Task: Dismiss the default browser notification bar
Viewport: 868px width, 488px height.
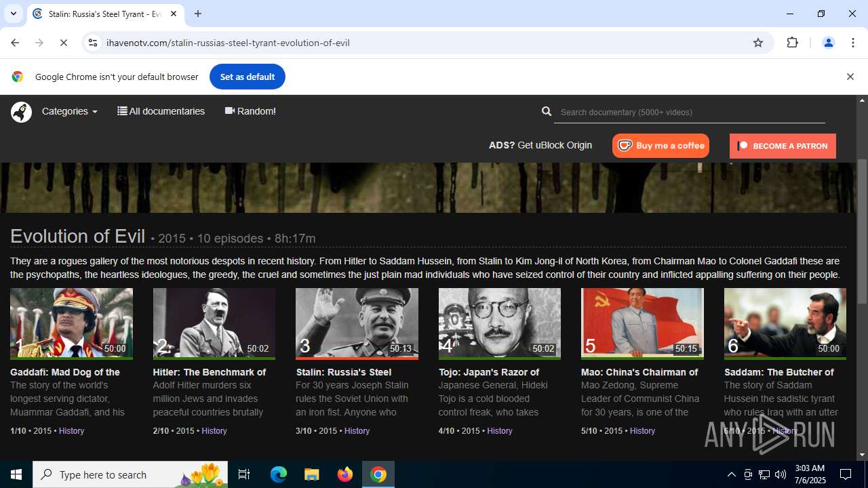Action: (x=850, y=77)
